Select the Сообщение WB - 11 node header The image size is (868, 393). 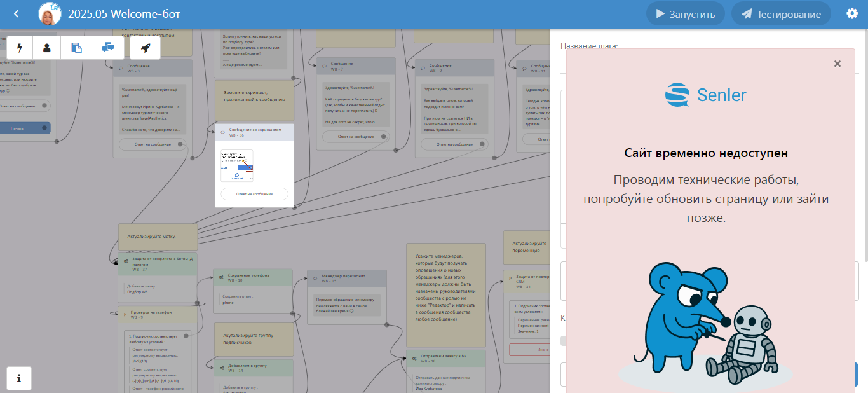534,68
